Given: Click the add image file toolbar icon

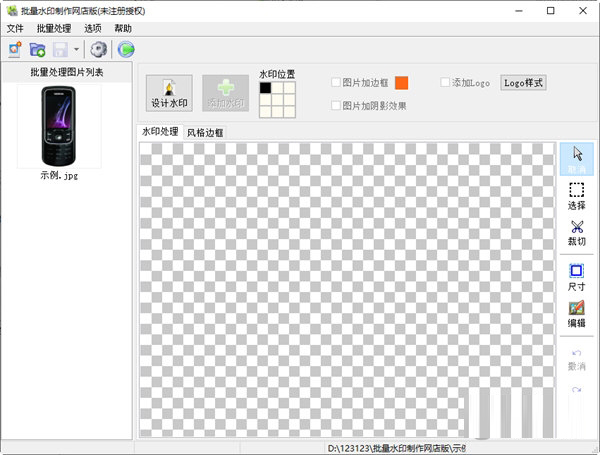Looking at the screenshot, I should click(x=14, y=49).
